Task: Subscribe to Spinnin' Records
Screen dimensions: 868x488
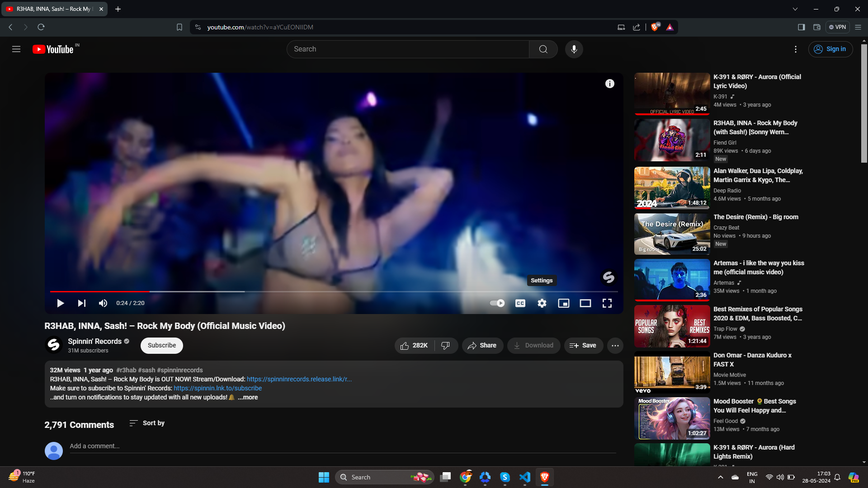Action: pyautogui.click(x=162, y=346)
